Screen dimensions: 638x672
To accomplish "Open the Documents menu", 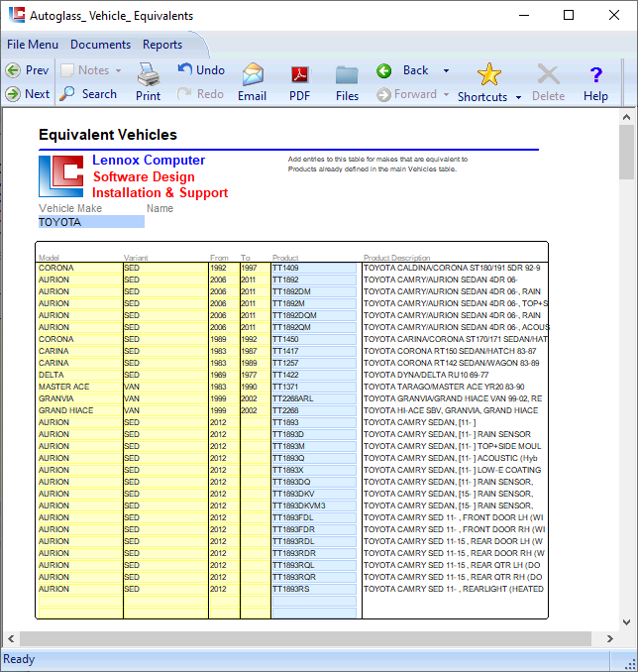I will 101,45.
